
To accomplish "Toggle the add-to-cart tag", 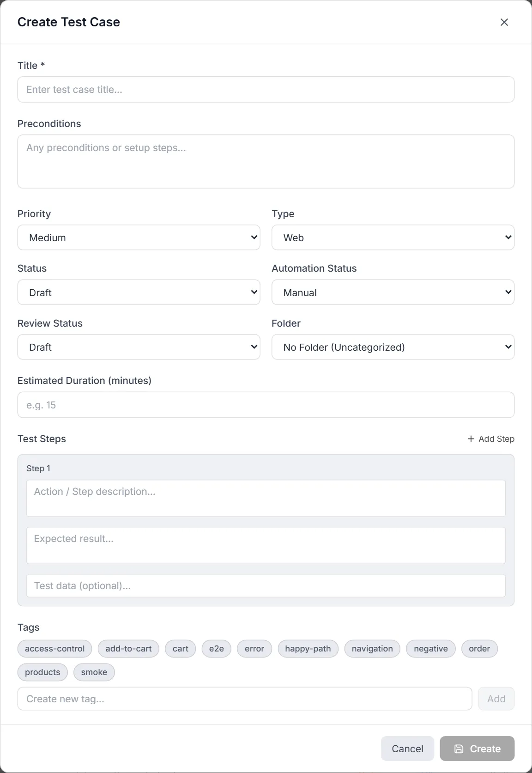I will (x=128, y=649).
